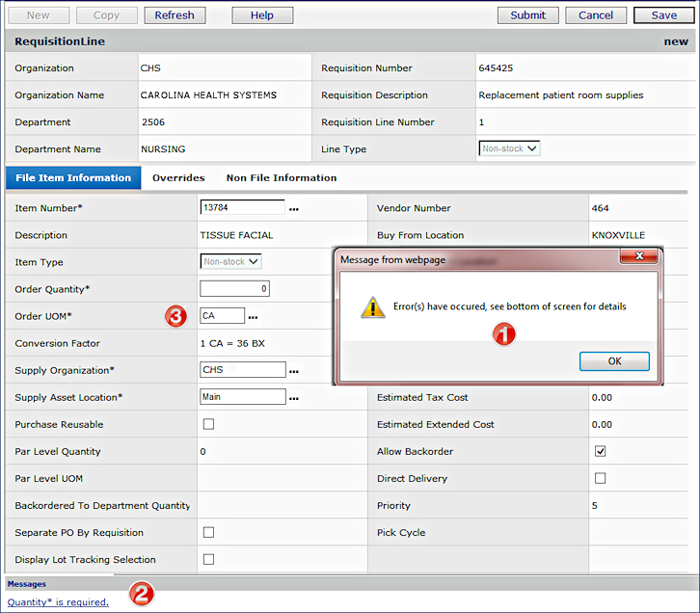Tick Display Lot Tracking Selection checkbox
The image size is (700, 613).
click(208, 559)
